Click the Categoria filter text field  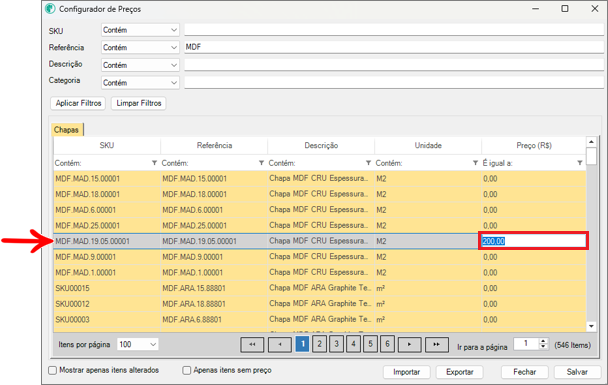pyautogui.click(x=394, y=83)
